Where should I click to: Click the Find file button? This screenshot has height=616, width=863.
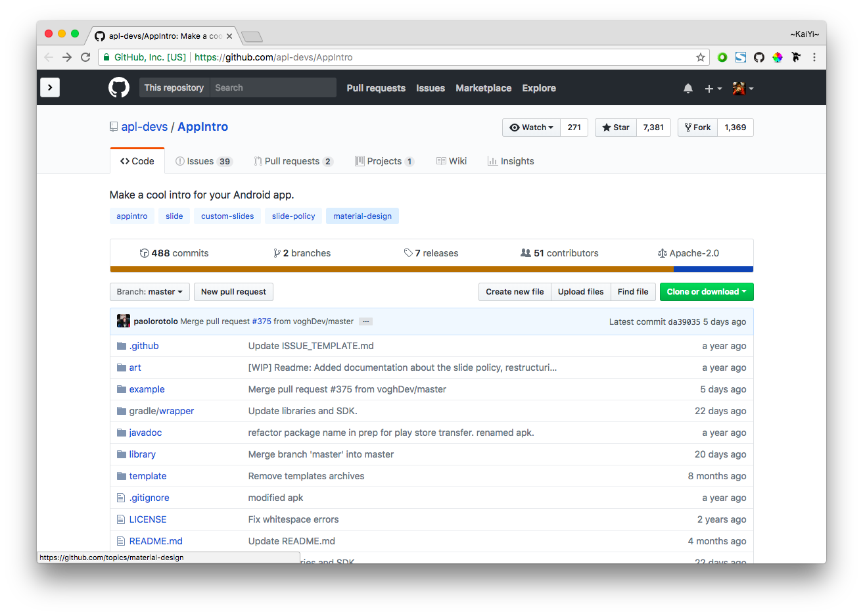coord(633,292)
